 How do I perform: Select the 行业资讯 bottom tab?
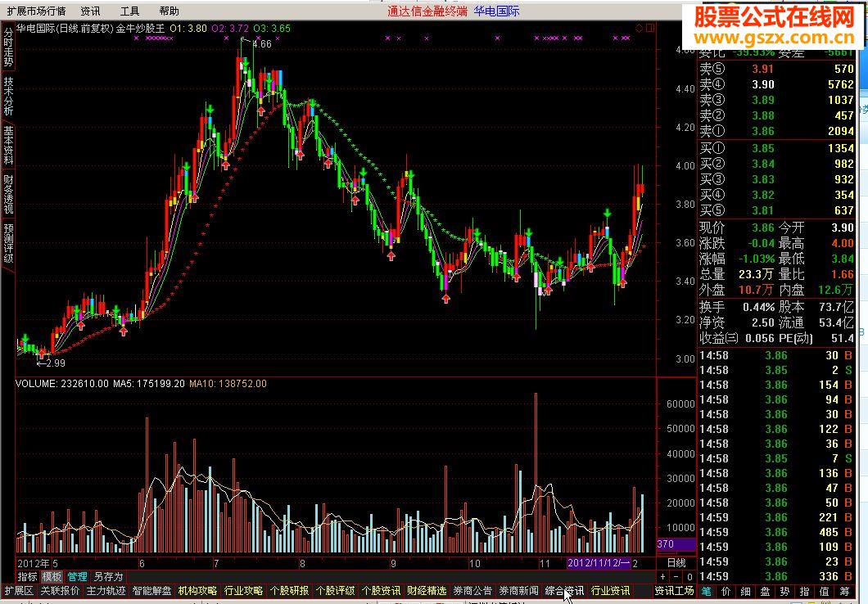611,591
